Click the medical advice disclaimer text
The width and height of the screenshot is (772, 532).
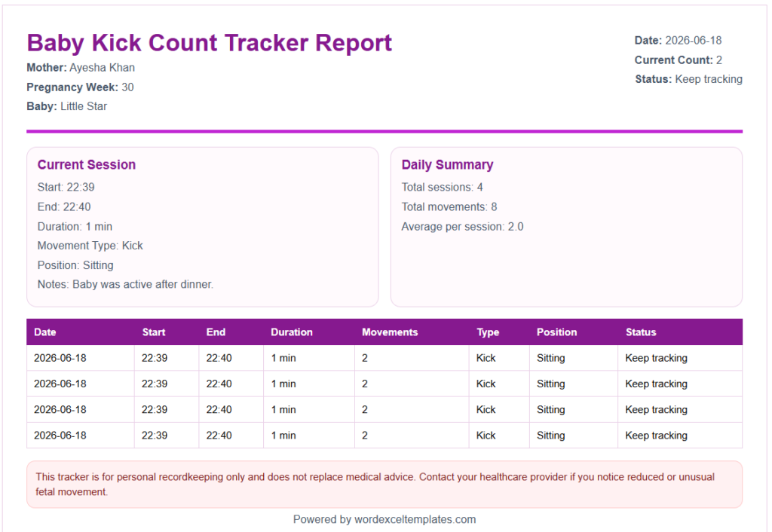(375, 485)
